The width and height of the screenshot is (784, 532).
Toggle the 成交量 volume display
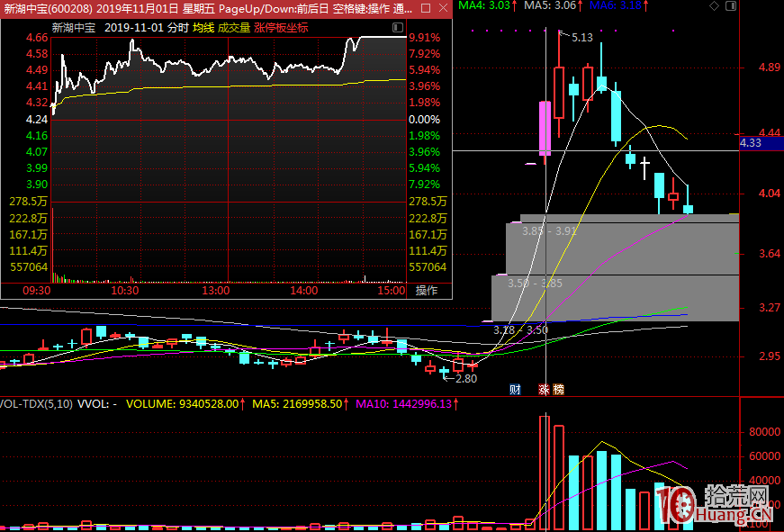234,28
